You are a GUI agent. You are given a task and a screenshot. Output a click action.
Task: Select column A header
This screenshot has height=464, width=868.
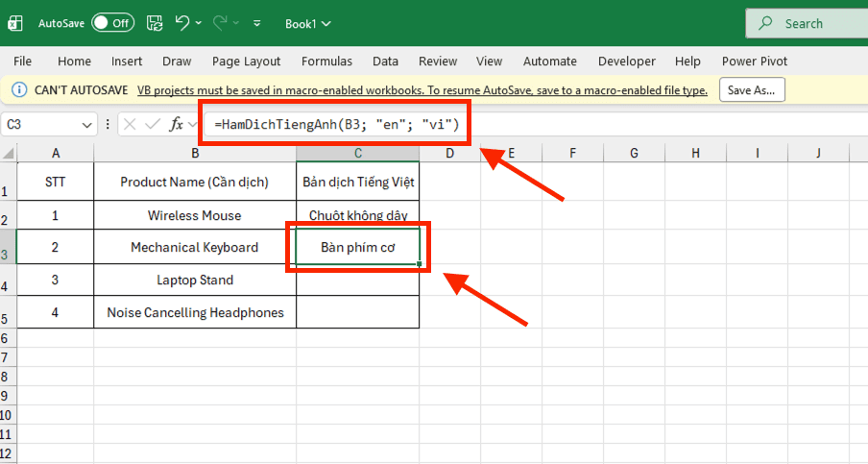(x=56, y=153)
